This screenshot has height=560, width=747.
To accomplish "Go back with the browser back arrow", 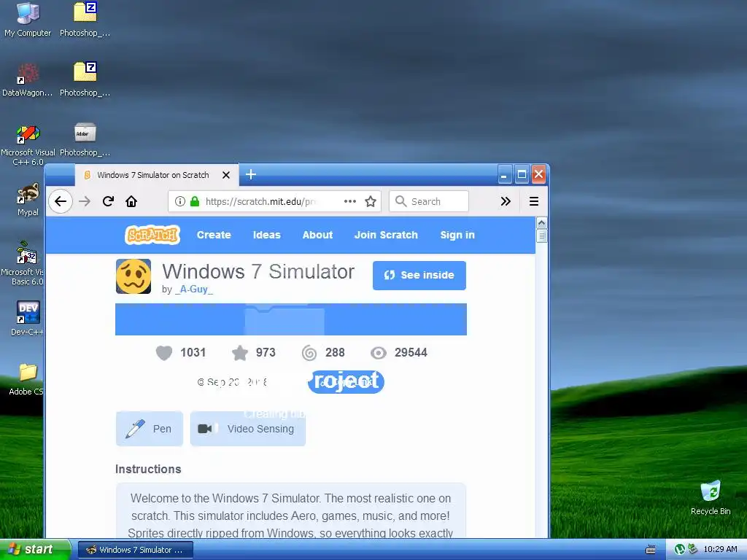I will click(61, 201).
